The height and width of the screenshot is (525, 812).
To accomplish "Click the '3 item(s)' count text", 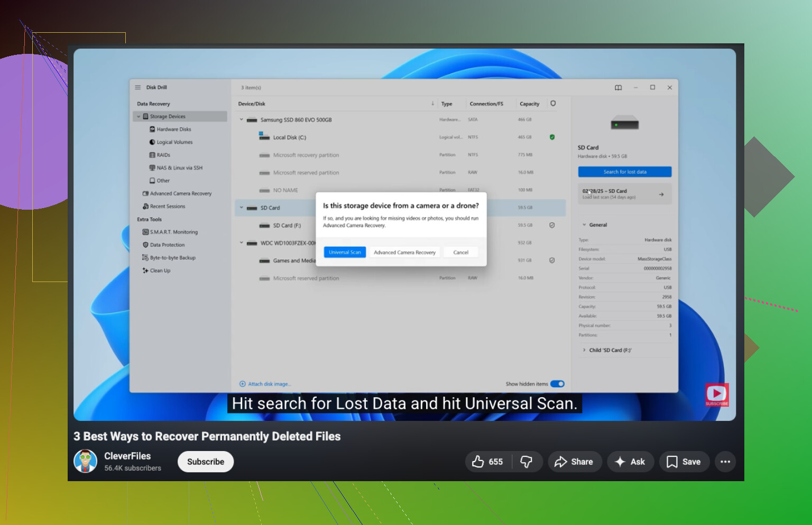I will pyautogui.click(x=251, y=88).
